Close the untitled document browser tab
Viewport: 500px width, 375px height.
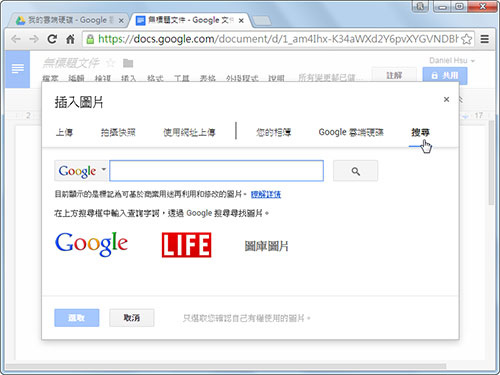tap(241, 21)
